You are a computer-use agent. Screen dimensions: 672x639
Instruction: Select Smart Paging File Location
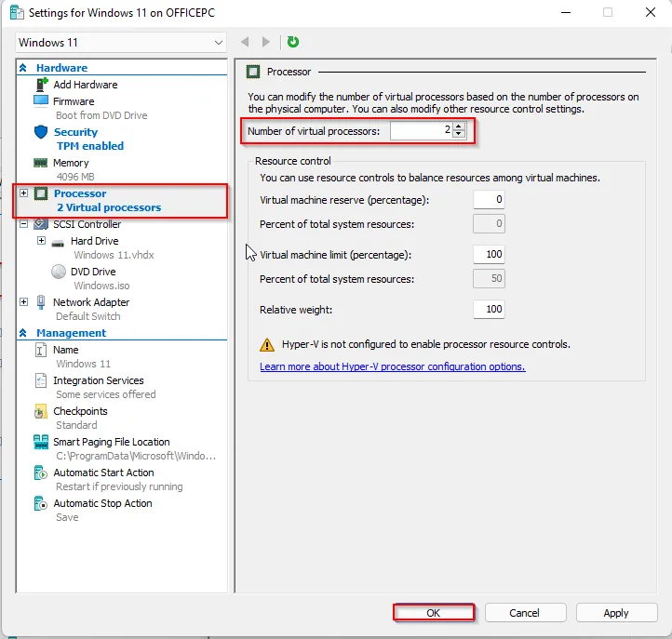click(112, 442)
